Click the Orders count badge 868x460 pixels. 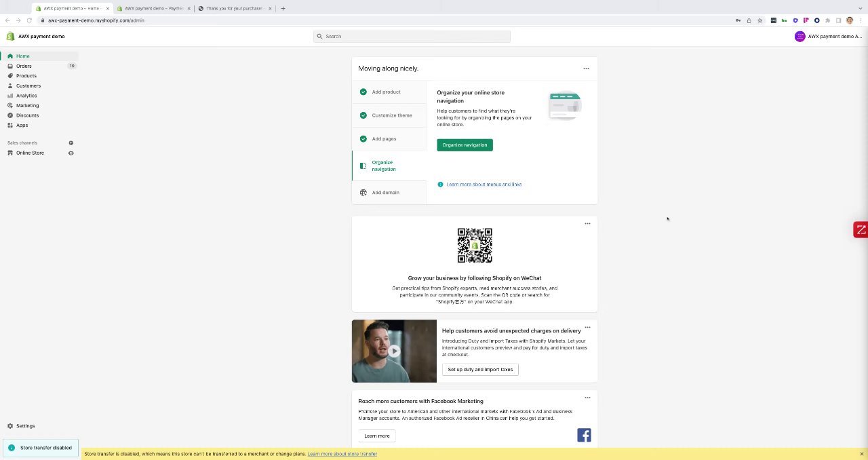(x=72, y=66)
